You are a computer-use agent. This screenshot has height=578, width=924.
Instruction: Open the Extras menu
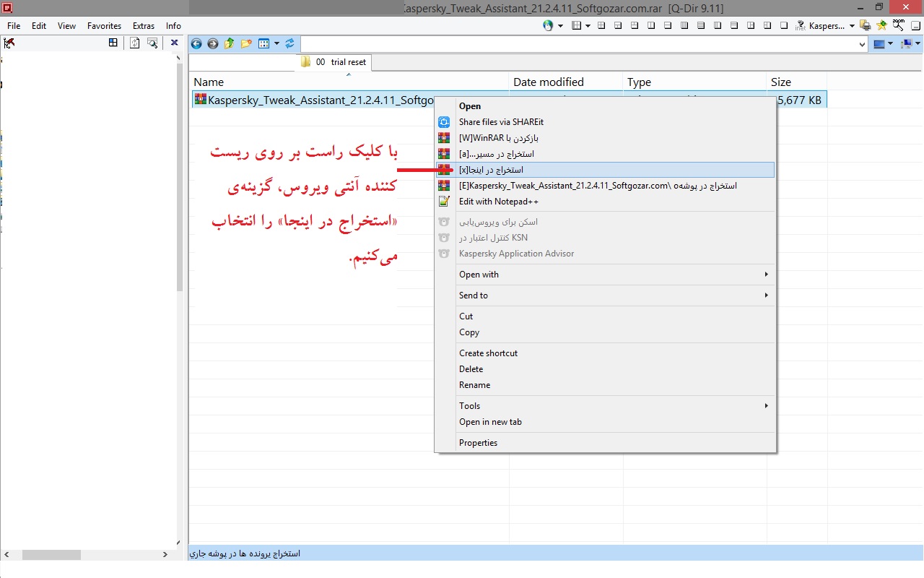coord(144,26)
